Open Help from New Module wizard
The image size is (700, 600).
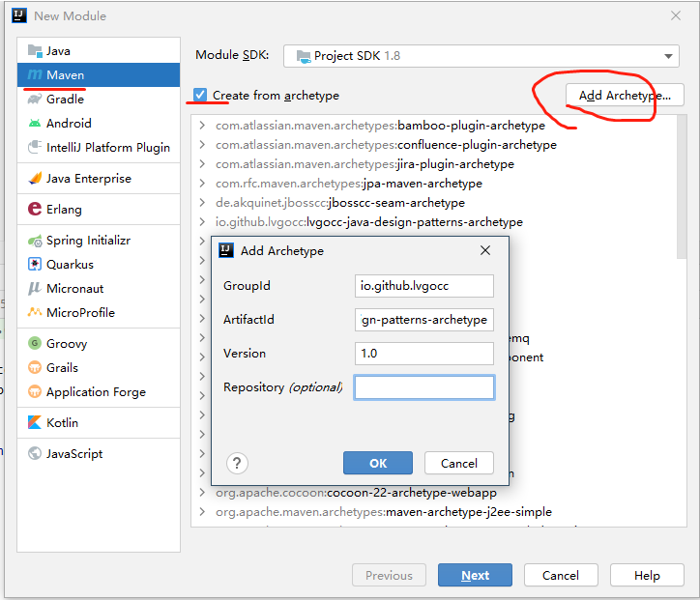coord(647,576)
